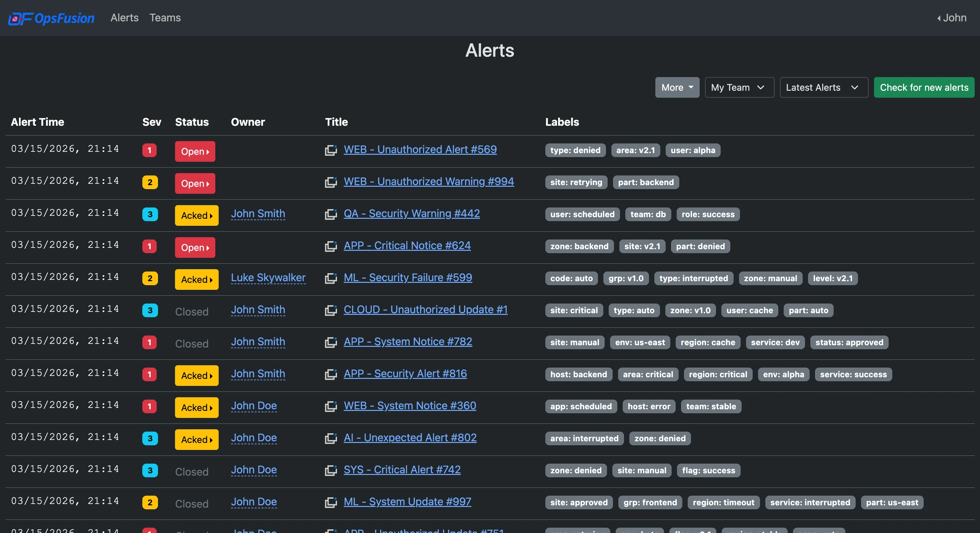The width and height of the screenshot is (980, 533).
Task: Expand Acked status for ML - Security Failure #599
Action: [197, 279]
